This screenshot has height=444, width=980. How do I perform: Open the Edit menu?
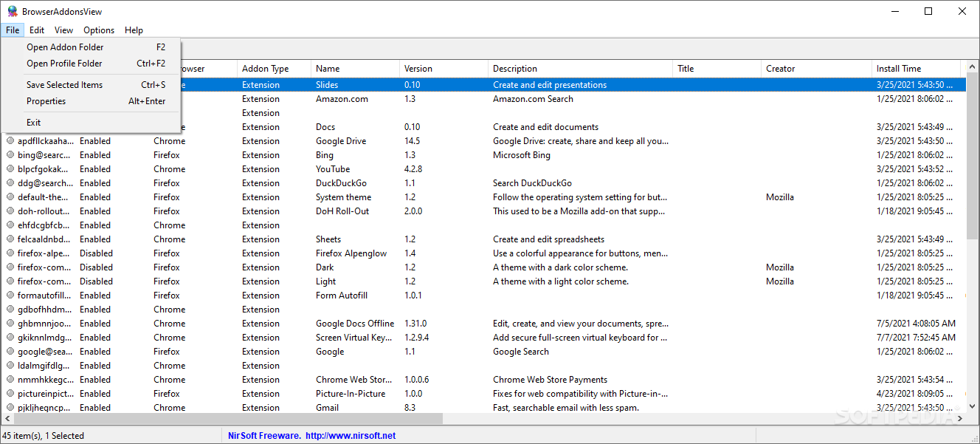[x=37, y=30]
